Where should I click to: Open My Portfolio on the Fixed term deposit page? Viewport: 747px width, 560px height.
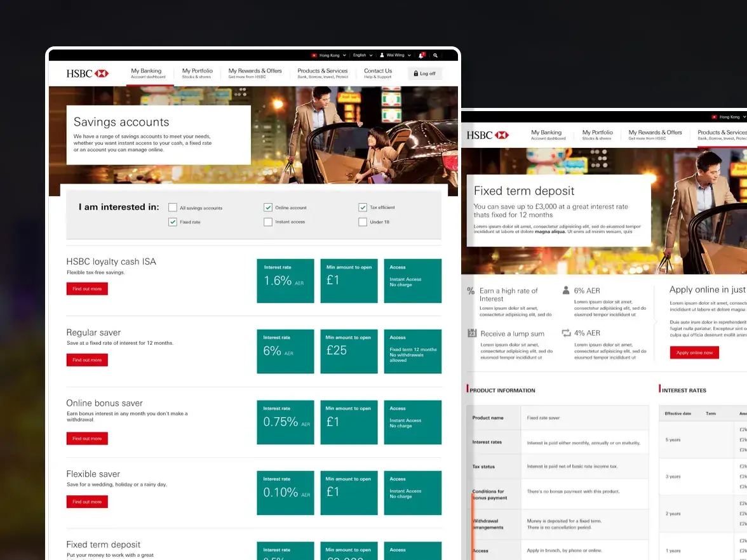point(597,135)
